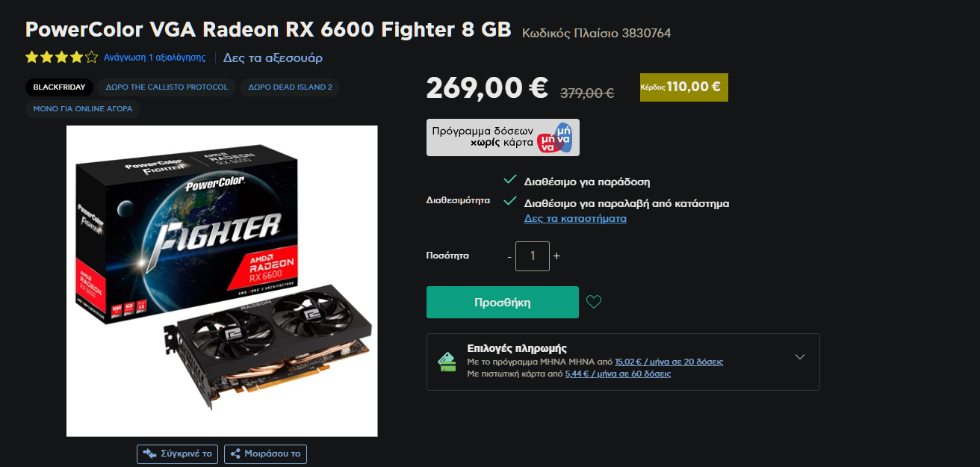Open the Δες τα αξεσουάρ link
980x467 pixels.
pos(273,58)
